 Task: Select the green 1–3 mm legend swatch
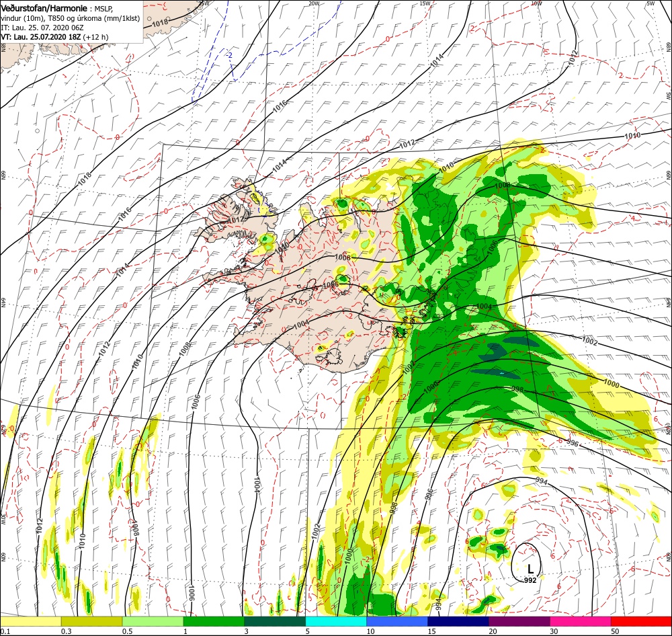click(214, 621)
